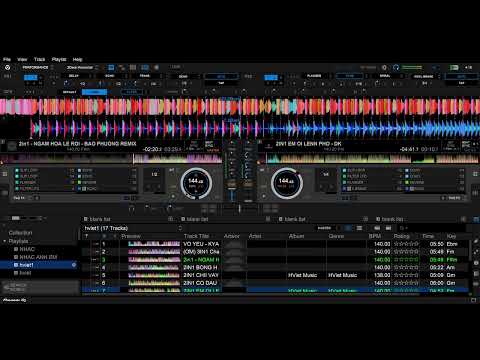Click the grid icon at deck 1 left edge
This screenshot has height=360, width=480.
click(x=5, y=174)
